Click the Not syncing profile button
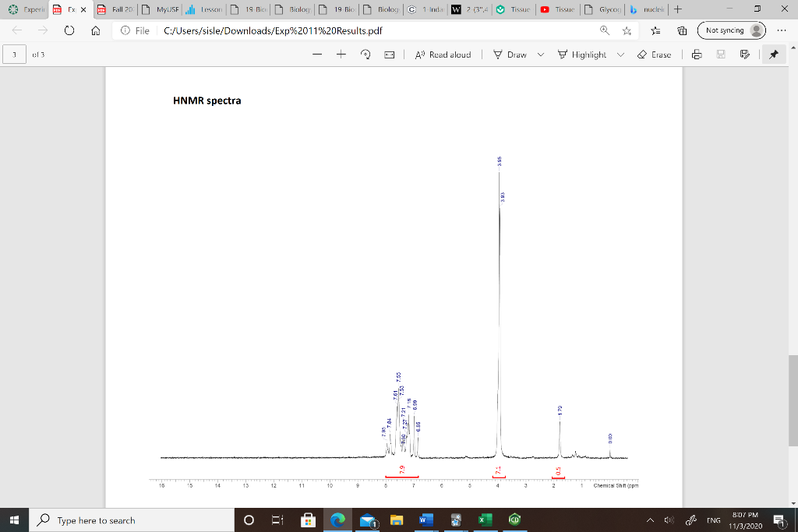The height and width of the screenshot is (532, 798). [731, 30]
